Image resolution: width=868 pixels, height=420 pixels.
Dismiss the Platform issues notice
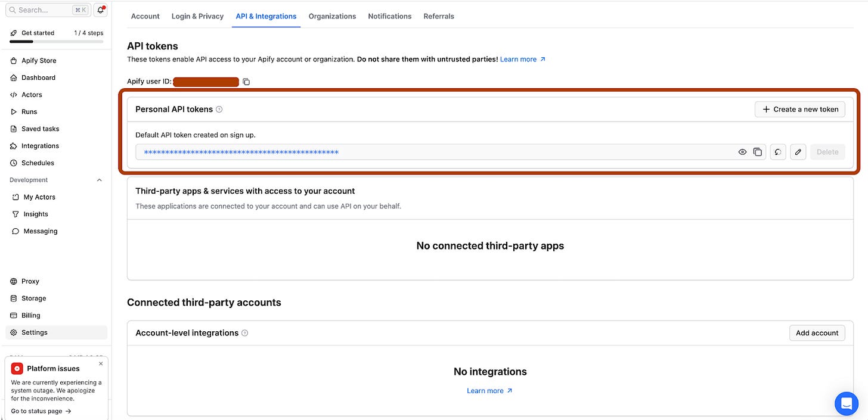click(x=101, y=363)
